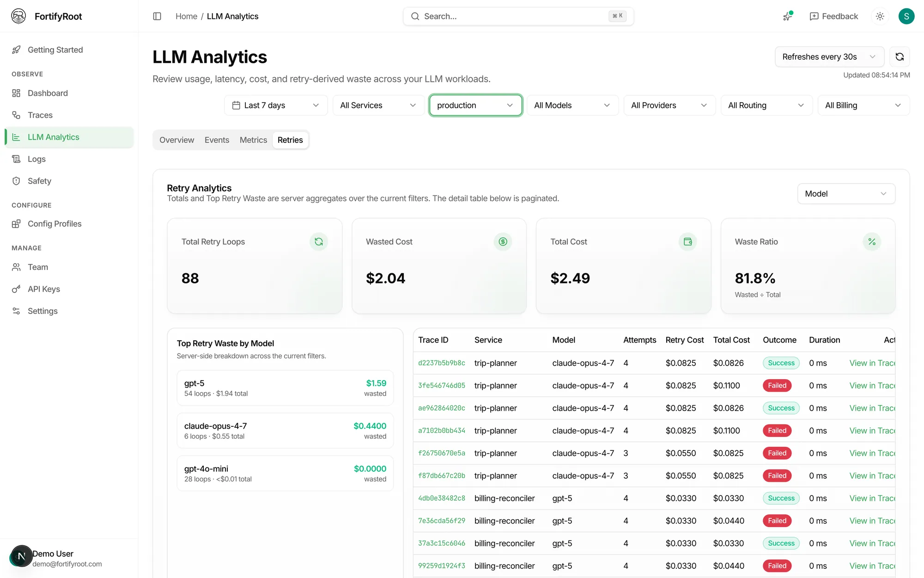Open the sparkle notifications icon
The width and height of the screenshot is (924, 578).
tap(788, 16)
